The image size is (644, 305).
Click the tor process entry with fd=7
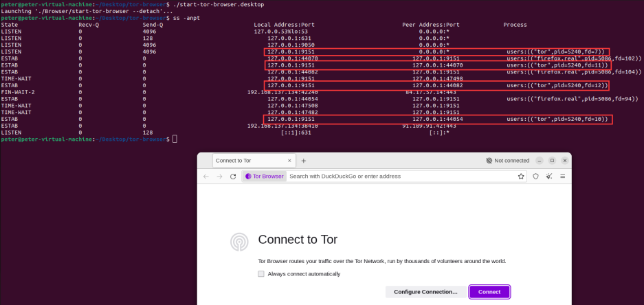pyautogui.click(x=557, y=52)
